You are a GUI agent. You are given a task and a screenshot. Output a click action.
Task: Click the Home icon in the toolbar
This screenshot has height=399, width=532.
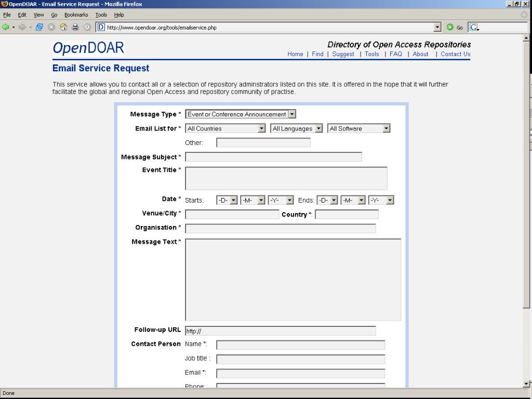(63, 27)
